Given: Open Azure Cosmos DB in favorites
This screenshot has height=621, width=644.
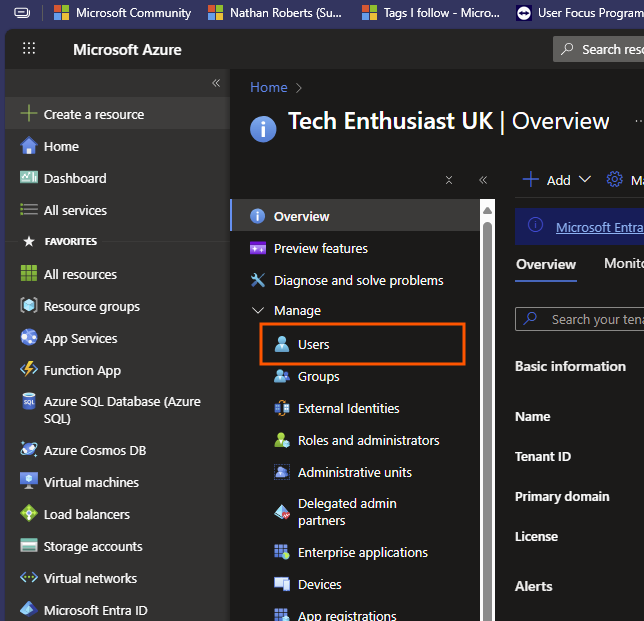Looking at the screenshot, I should (x=94, y=450).
